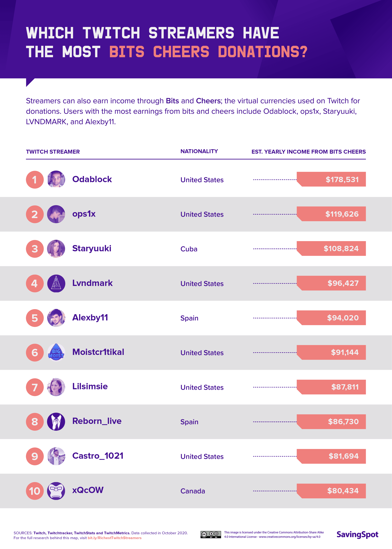Screen dimensions: 392x549
Task: Click the $80,434 income banner
Action: click(x=331, y=491)
